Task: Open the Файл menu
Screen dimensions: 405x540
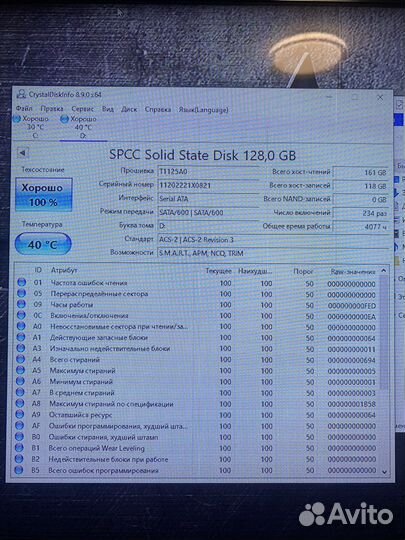Action: 24,108
